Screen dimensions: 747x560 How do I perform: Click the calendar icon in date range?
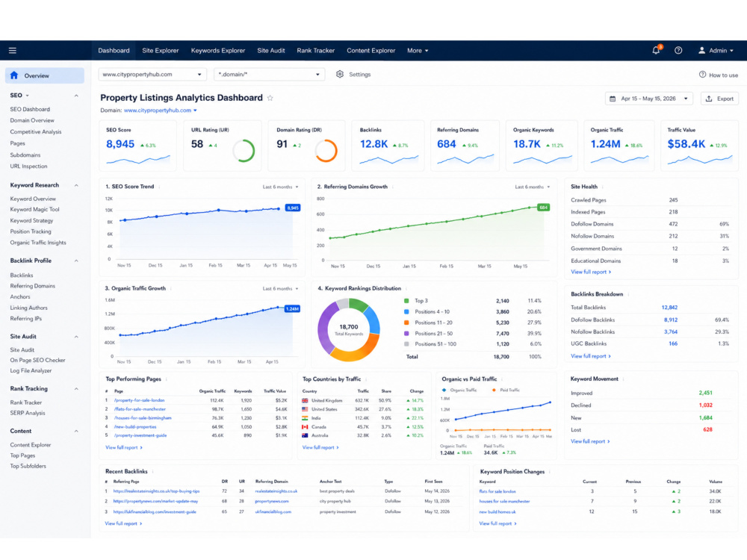tap(613, 99)
